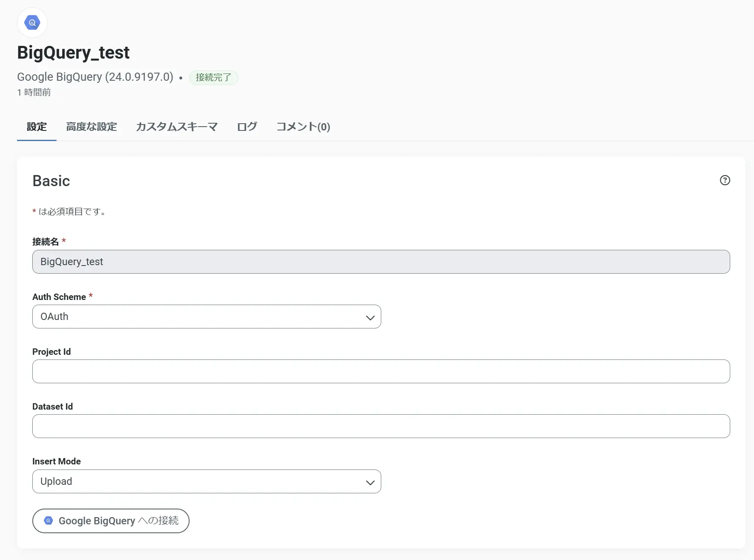754x560 pixels.
Task: Click the Google BigQuery version text
Action: (95, 77)
